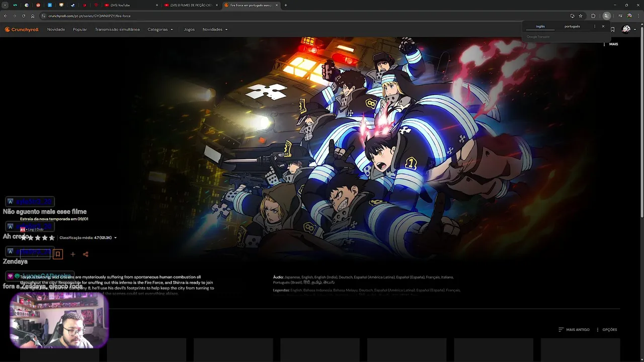Switch to the blue D pinned tab
The image size is (644, 362).
pos(50,5)
